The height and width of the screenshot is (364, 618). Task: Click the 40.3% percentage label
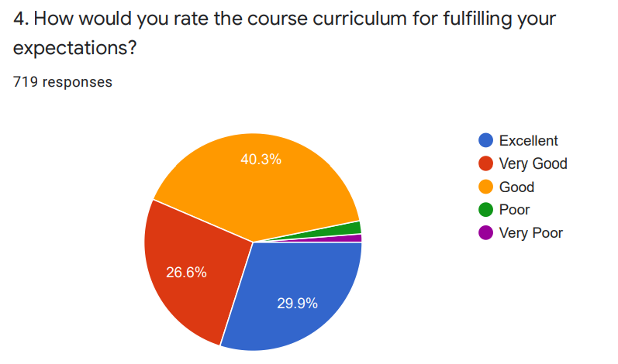tap(261, 160)
